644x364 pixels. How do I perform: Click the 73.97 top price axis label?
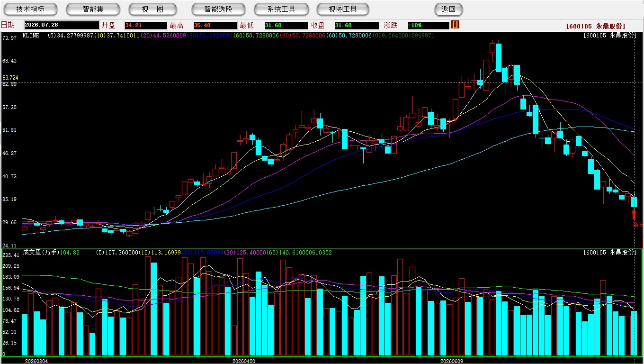coord(9,38)
